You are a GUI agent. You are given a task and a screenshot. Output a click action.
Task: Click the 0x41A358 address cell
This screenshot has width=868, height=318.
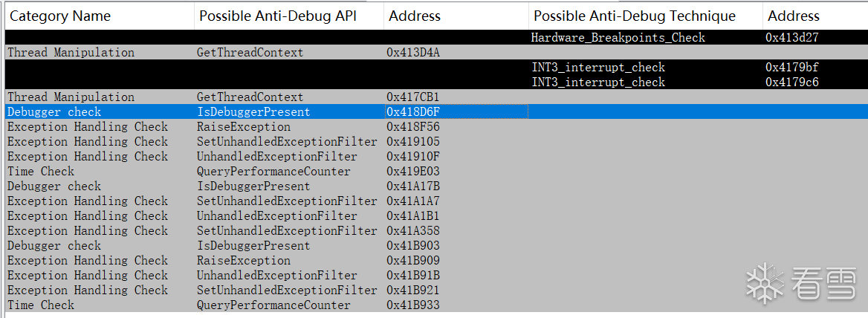point(413,231)
